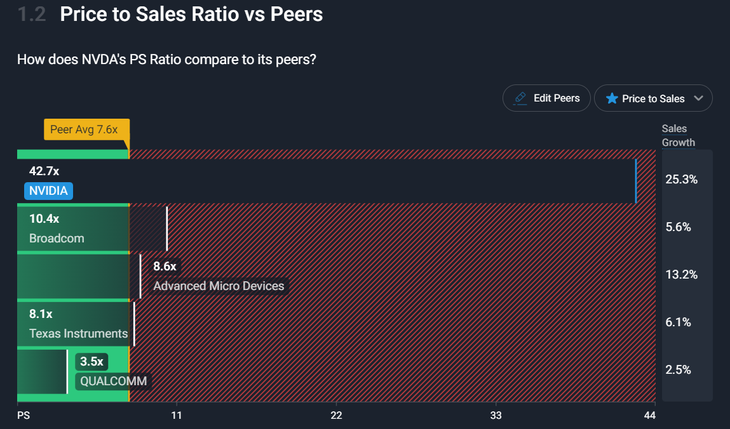The height and width of the screenshot is (429, 730).
Task: Click the QUALCOMM 3.5x value tag
Action: click(92, 361)
